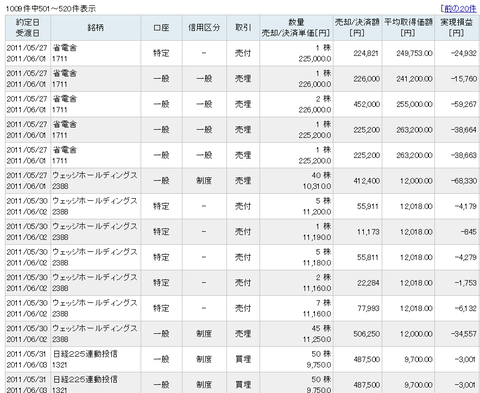Select realized loss value -38,663

point(463,155)
